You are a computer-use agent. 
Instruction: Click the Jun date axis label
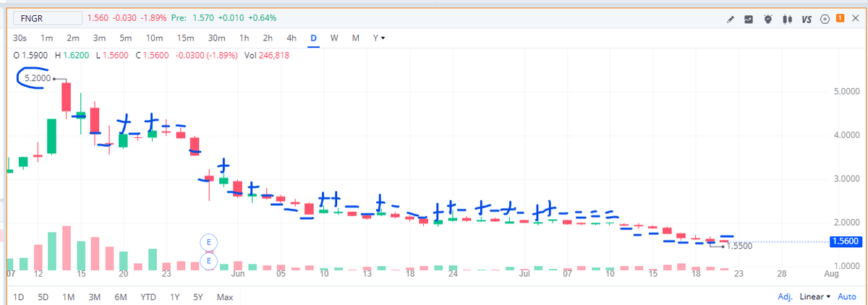point(237,275)
